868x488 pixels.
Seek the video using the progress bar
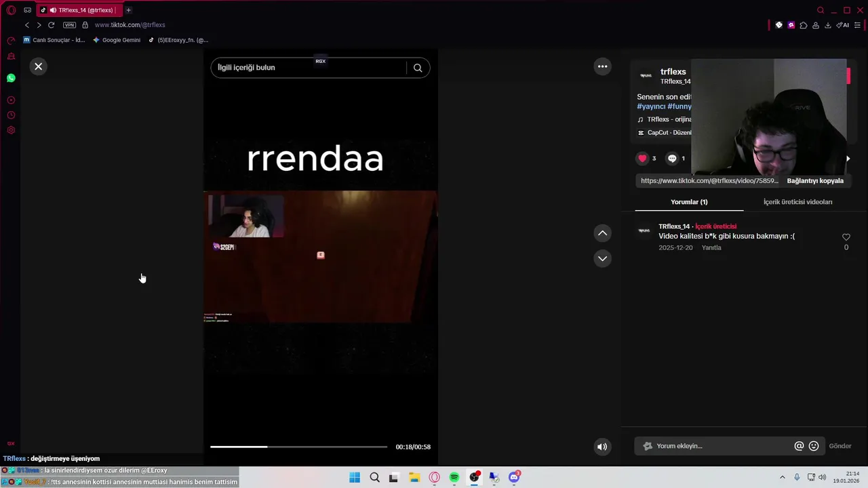(x=298, y=447)
